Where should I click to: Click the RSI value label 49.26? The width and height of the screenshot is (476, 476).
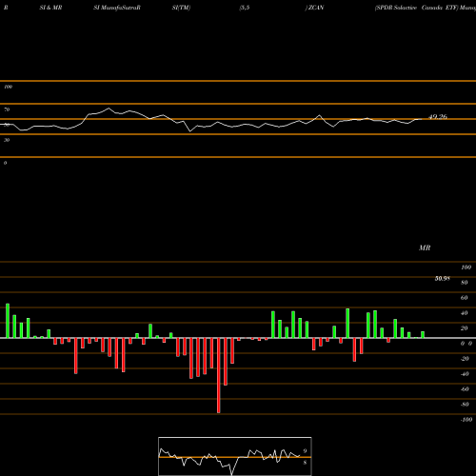(438, 117)
